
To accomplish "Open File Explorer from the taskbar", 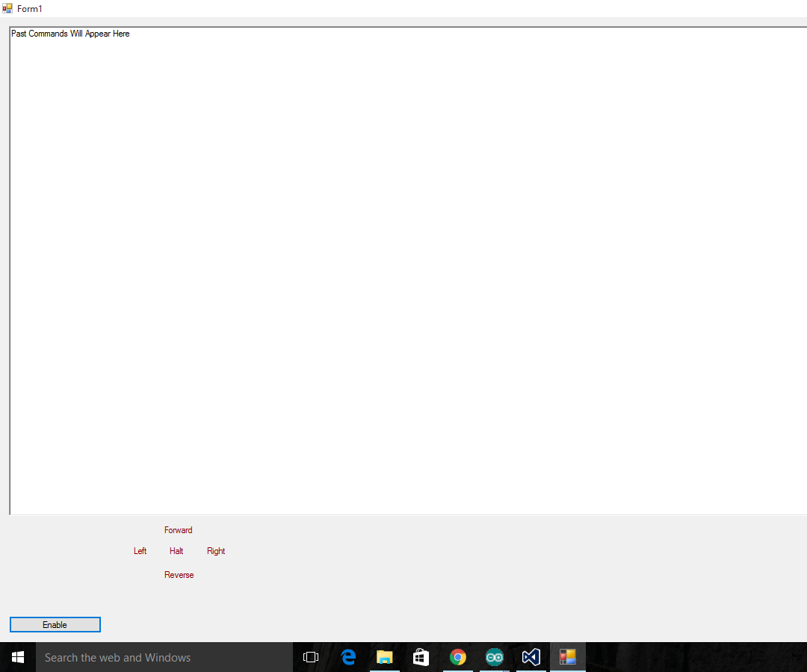I will (385, 657).
